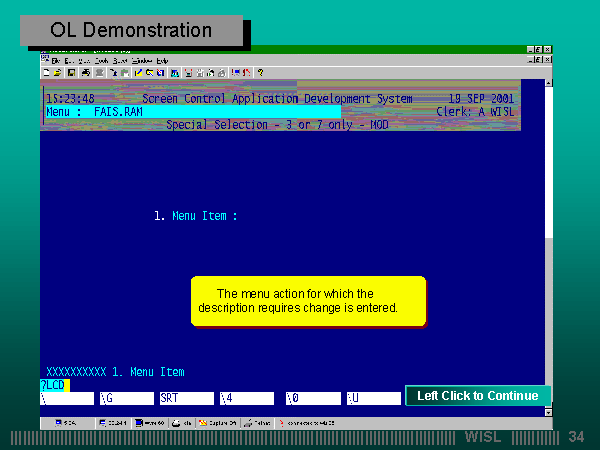Click the cyan FAIS.RAM menu field
600x450 pixels.
point(190,112)
